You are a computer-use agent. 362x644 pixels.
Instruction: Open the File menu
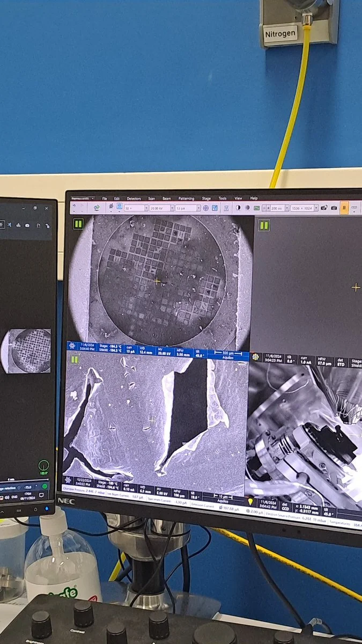click(104, 198)
